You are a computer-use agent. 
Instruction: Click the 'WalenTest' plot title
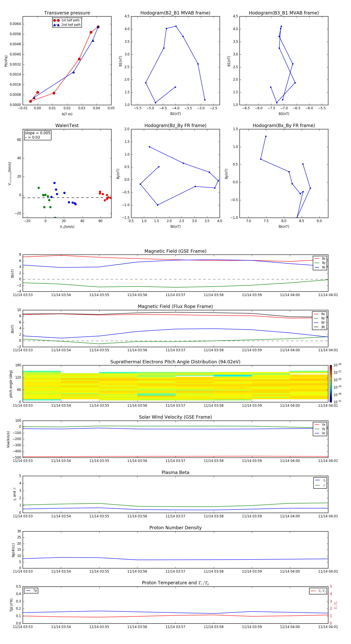67,125
